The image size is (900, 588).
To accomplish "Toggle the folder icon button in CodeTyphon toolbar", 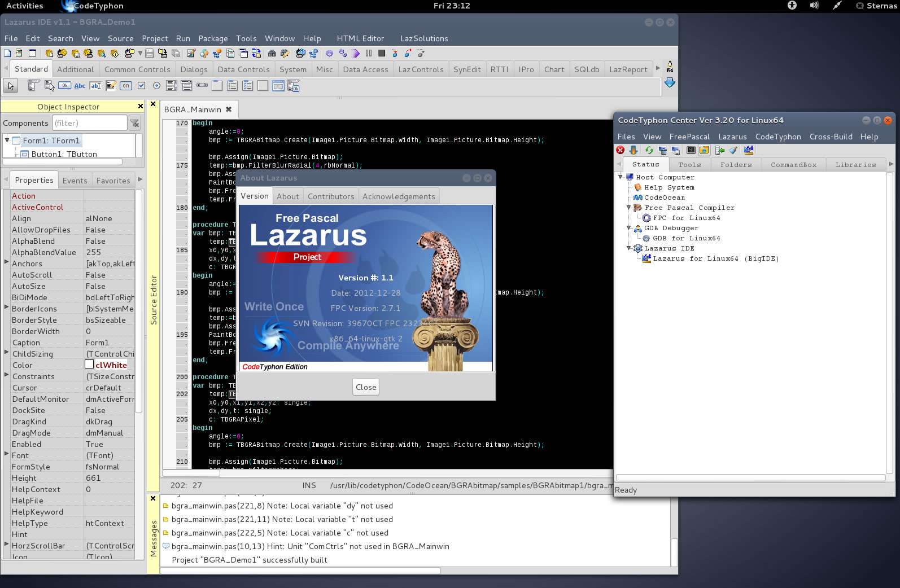I will coord(704,150).
